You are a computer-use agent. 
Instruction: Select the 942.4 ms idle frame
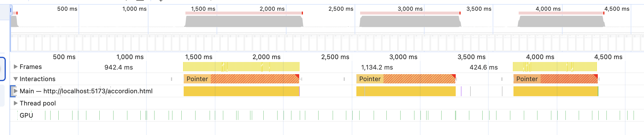pyautogui.click(x=118, y=67)
